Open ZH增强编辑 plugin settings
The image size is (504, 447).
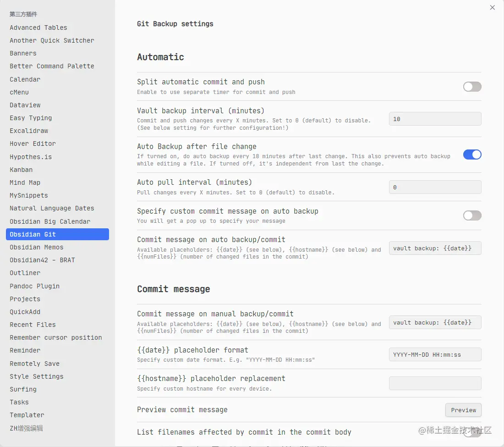(57, 428)
